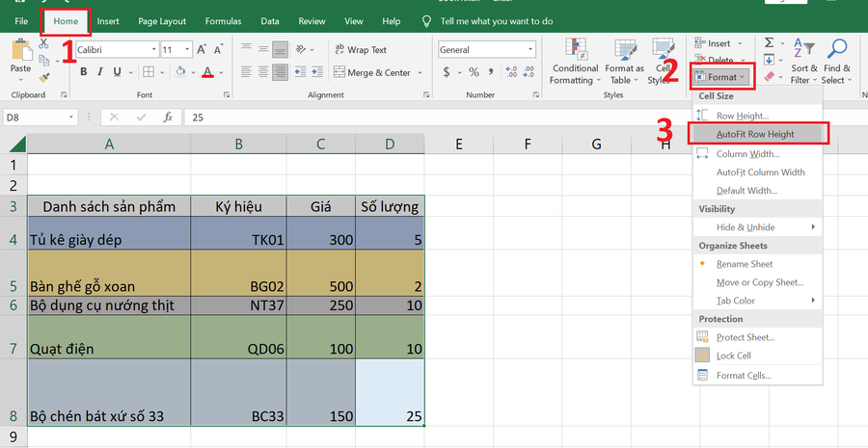868x448 pixels.
Task: Switch to the Insert tab
Action: (108, 21)
